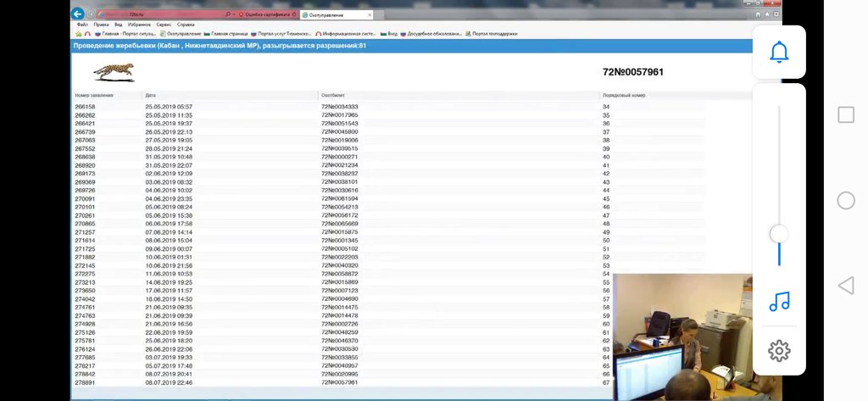Screen dimensions: 868x401
Task: Switch to the Охотуправление browser tab
Action: (326, 14)
